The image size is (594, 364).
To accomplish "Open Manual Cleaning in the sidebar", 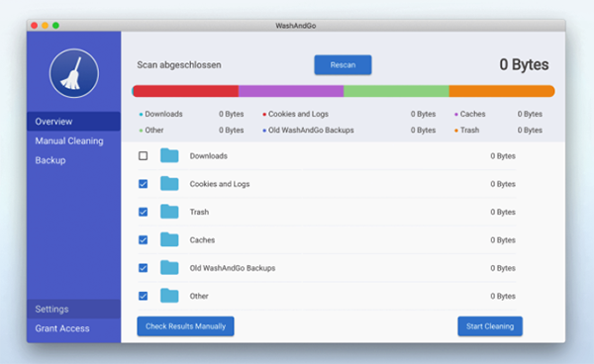I will pos(74,140).
